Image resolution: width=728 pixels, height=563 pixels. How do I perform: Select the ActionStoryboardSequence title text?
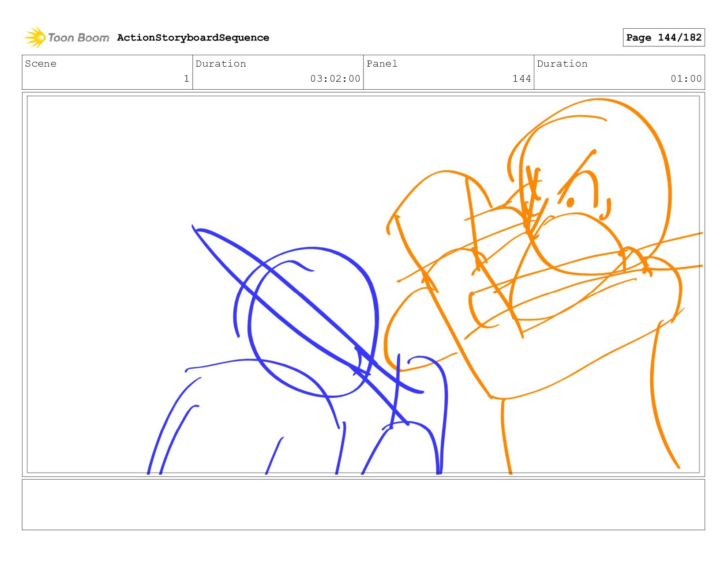(x=193, y=38)
